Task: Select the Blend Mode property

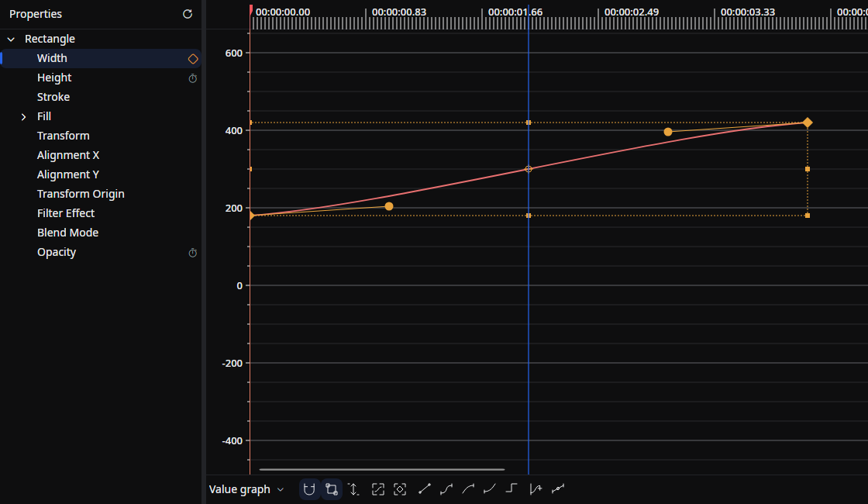Action: (x=67, y=233)
